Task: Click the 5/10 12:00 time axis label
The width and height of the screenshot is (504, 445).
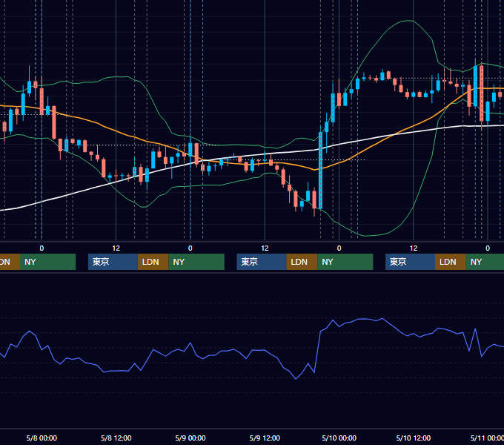Action: pos(414,438)
